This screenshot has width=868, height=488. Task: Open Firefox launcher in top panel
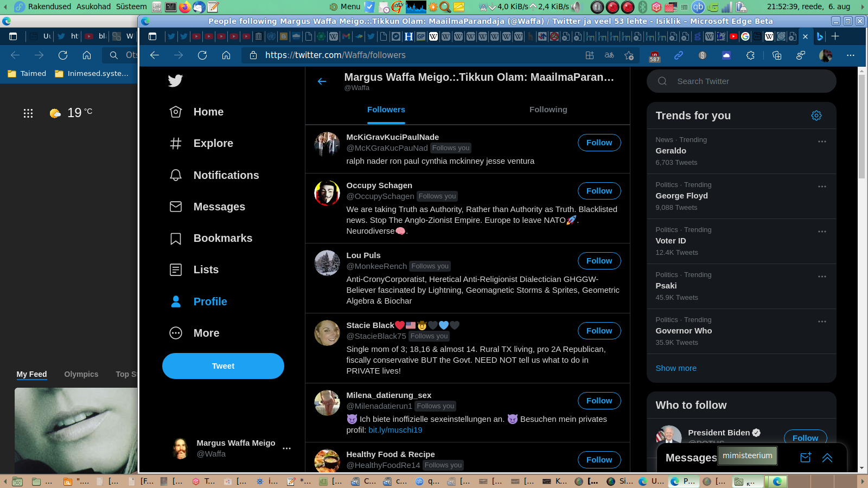[185, 7]
